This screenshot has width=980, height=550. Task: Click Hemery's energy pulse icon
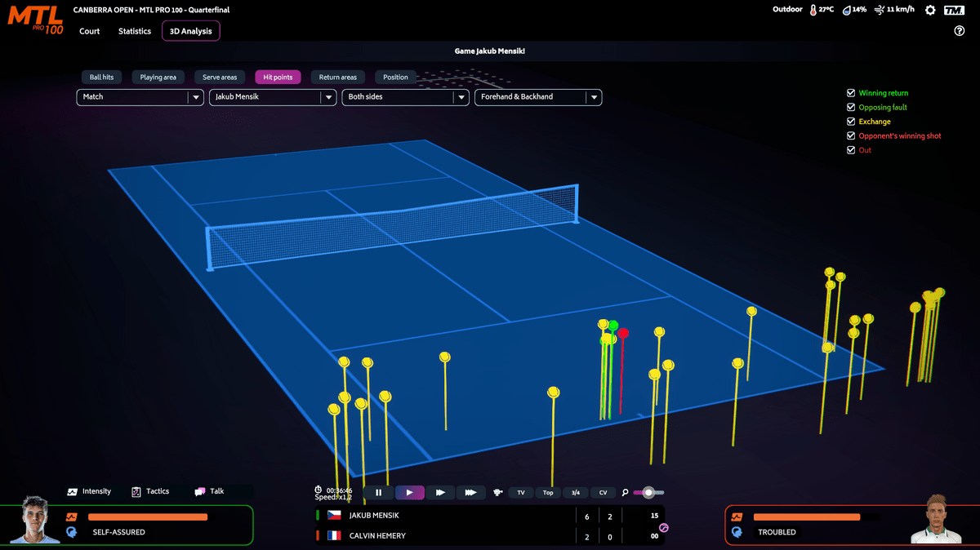click(x=737, y=517)
